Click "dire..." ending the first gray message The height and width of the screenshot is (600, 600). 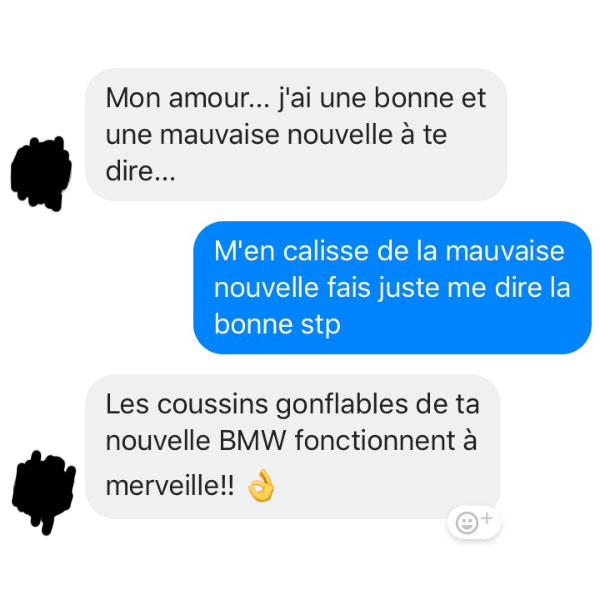(140, 171)
